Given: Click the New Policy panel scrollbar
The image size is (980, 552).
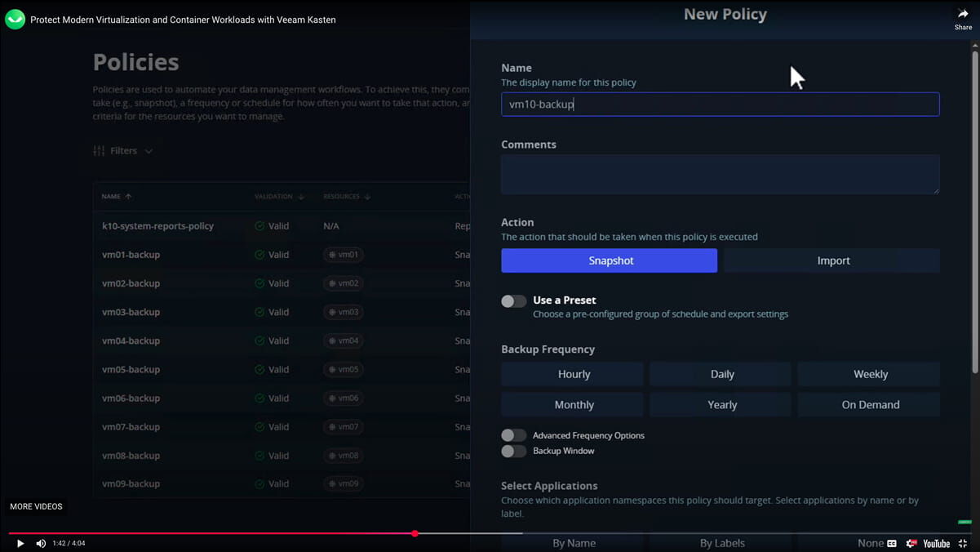Looking at the screenshot, I should pos(974,211).
